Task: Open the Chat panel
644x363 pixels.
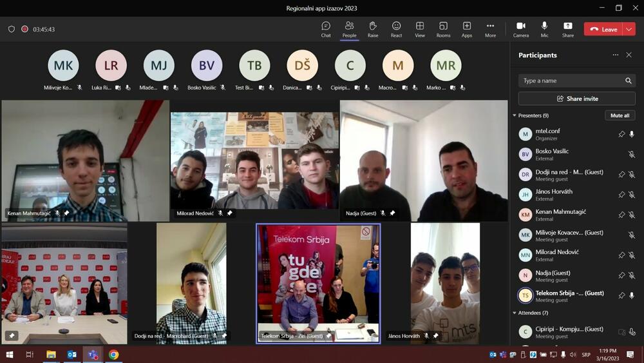Action: coord(326,29)
